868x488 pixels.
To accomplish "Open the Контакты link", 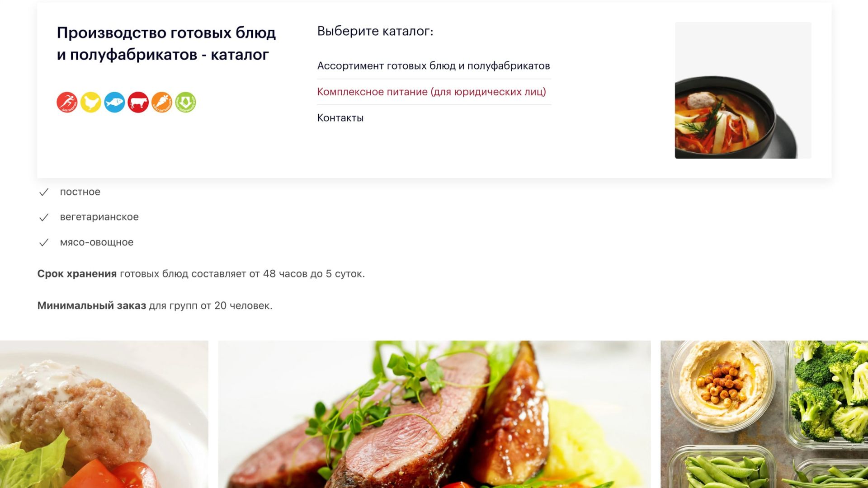I will [340, 118].
